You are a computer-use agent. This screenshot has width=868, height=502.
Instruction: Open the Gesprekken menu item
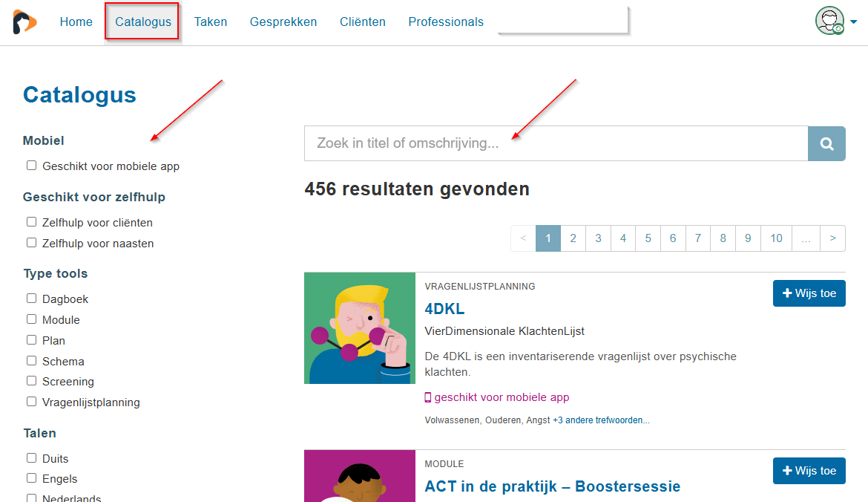click(283, 22)
